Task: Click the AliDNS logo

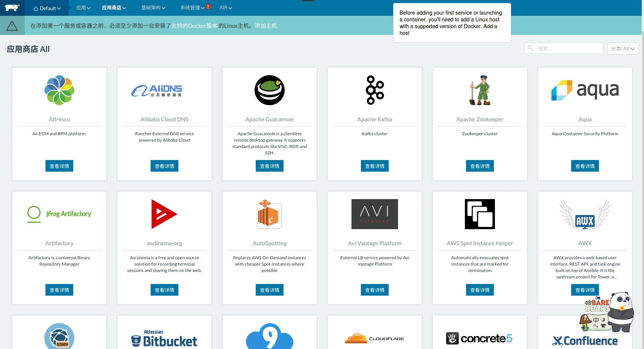Action: [157, 91]
